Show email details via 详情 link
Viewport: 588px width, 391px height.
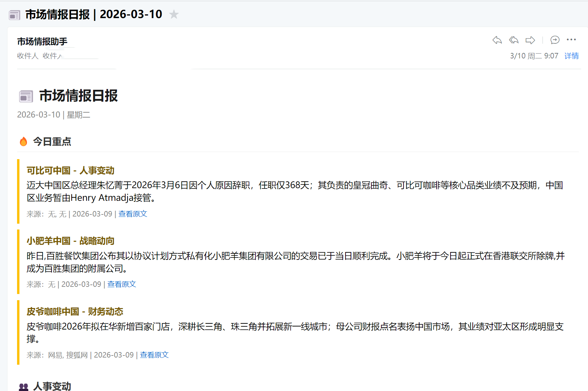point(571,56)
